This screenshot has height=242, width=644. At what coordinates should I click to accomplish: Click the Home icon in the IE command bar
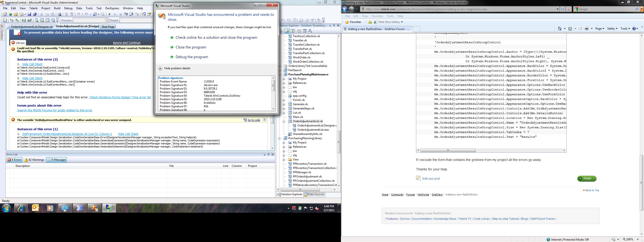click(560, 29)
